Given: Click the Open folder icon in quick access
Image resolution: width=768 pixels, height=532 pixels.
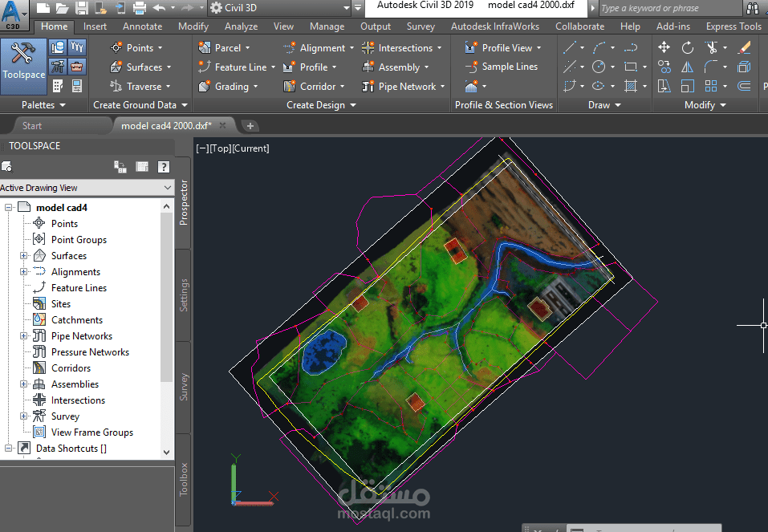Looking at the screenshot, I should click(63, 8).
